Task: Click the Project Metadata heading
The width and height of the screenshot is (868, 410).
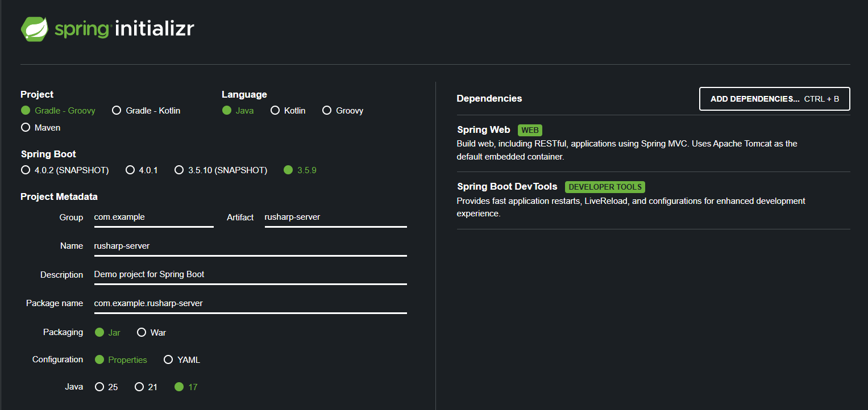Action: tap(59, 197)
